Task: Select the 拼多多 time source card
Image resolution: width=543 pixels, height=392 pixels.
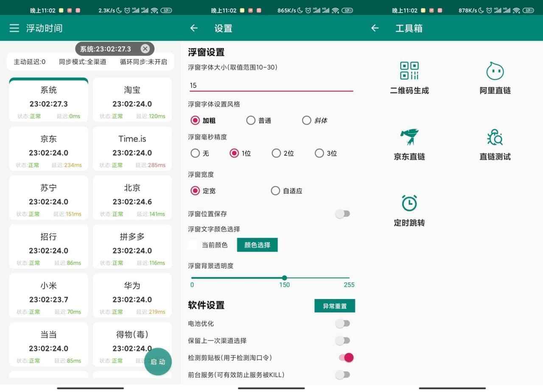Action: pyautogui.click(x=132, y=246)
